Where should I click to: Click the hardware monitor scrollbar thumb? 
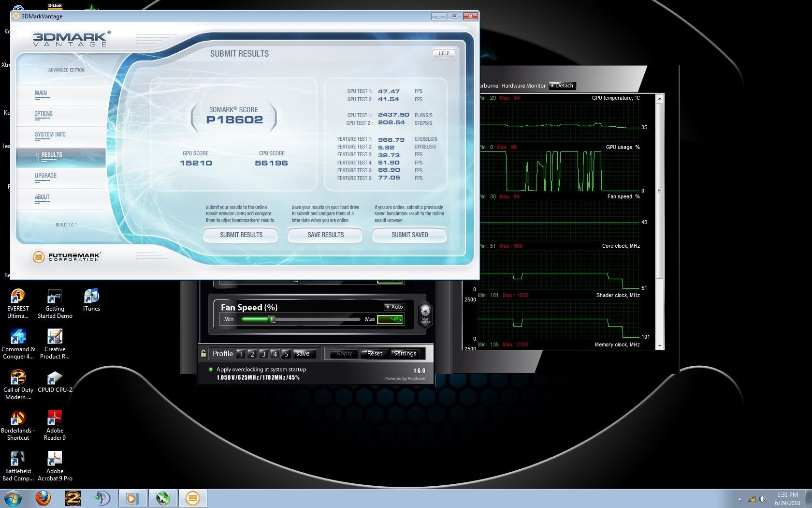click(660, 190)
